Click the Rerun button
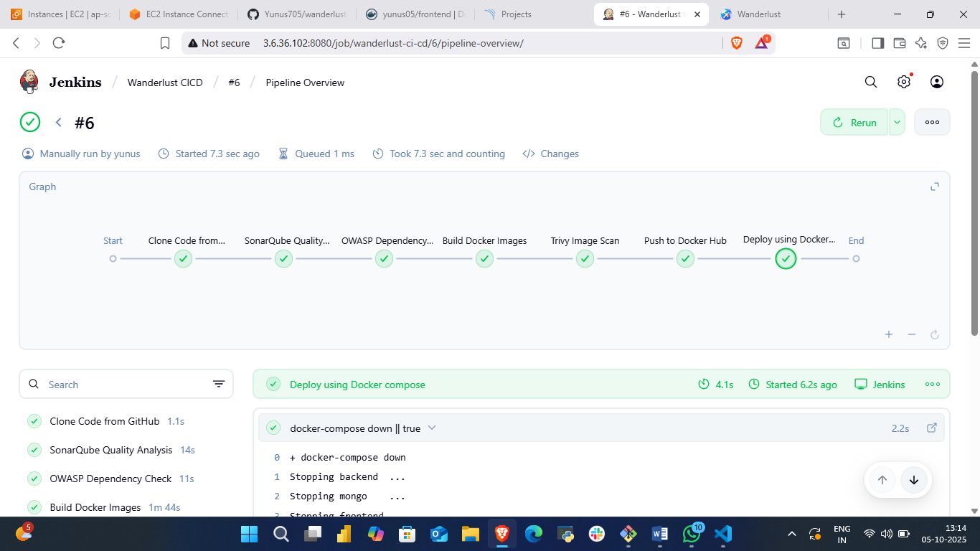980x551 pixels. pyautogui.click(x=854, y=123)
